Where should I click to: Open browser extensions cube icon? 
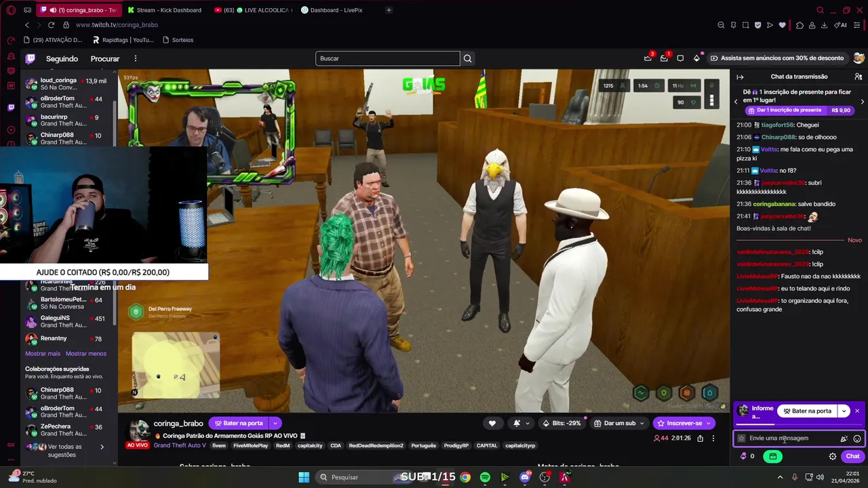click(x=800, y=25)
